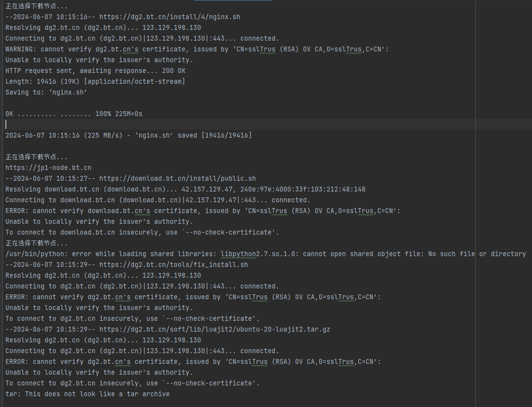This screenshot has height=407, width=532.
Task: Click the 'tar: This does not look like a tar archive' line
Action: tap(88, 394)
